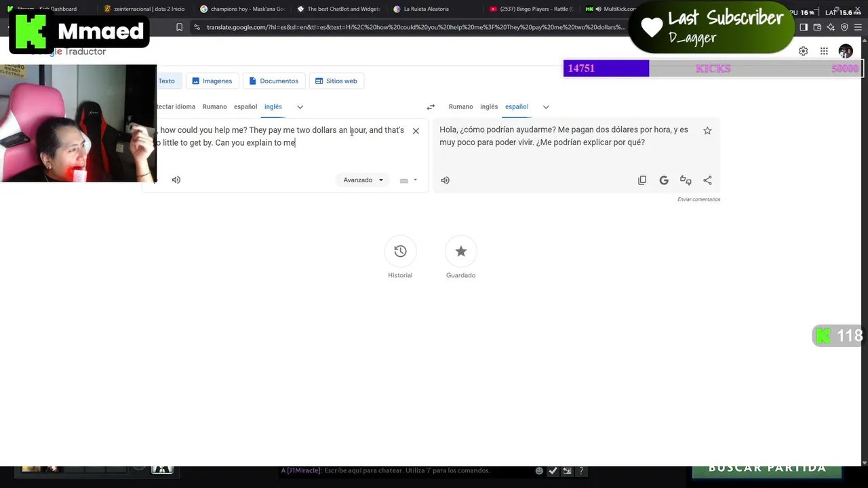This screenshot has height=488, width=868.
Task: Switch to the Documentos tab
Action: tap(274, 81)
